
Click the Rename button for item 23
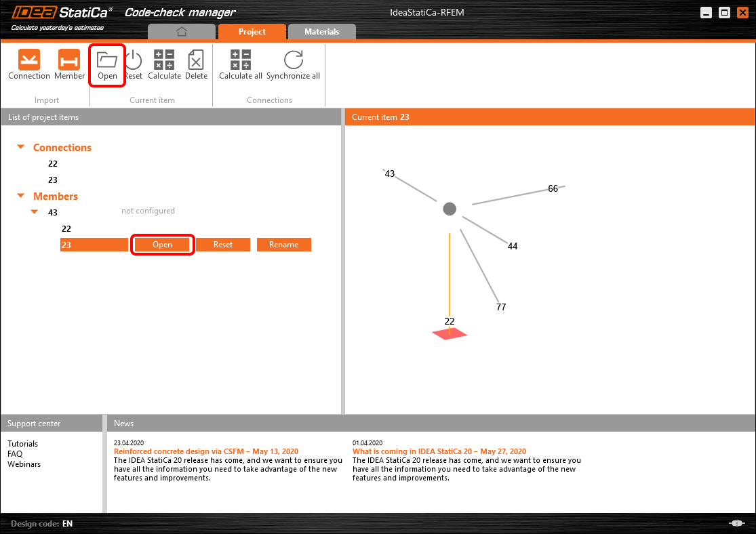point(283,245)
